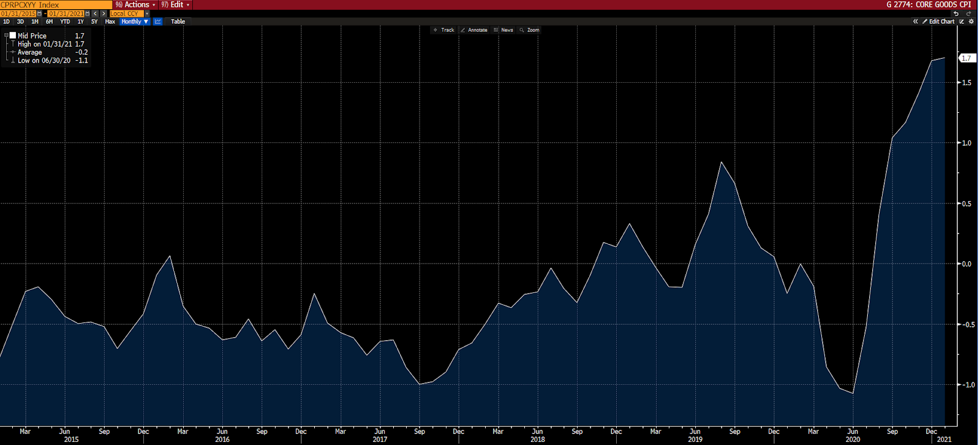
Task: Select the High on 01/31/21 legend row
Action: 48,44
